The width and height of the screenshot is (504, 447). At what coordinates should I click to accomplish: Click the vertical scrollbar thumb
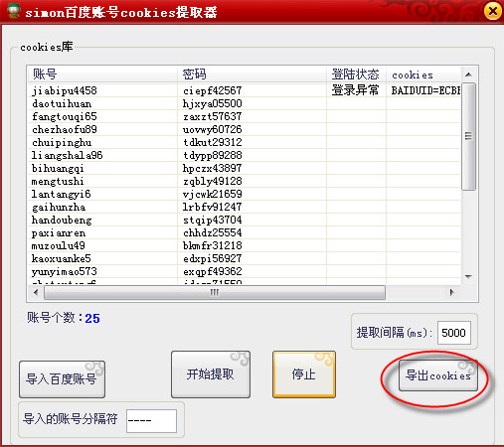pyautogui.click(x=468, y=136)
